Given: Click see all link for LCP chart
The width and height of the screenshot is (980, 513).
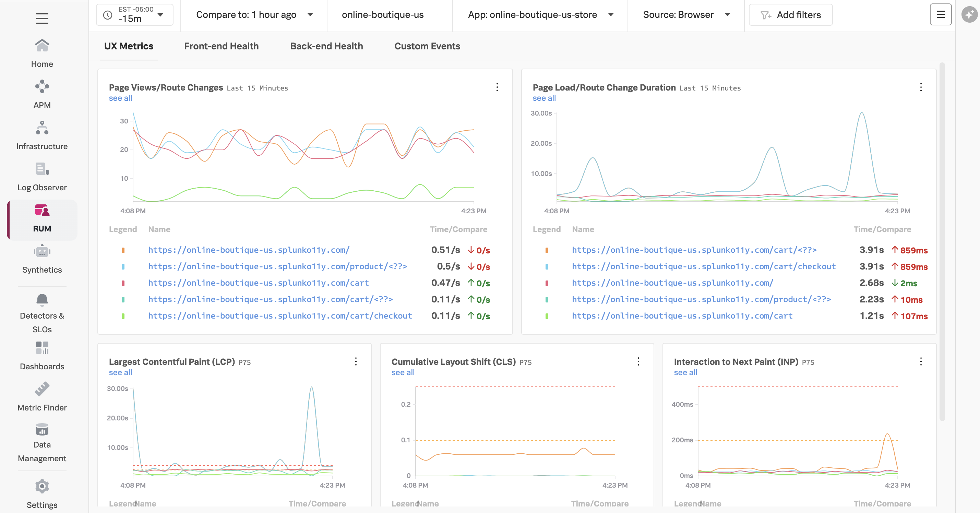Looking at the screenshot, I should pyautogui.click(x=120, y=372).
